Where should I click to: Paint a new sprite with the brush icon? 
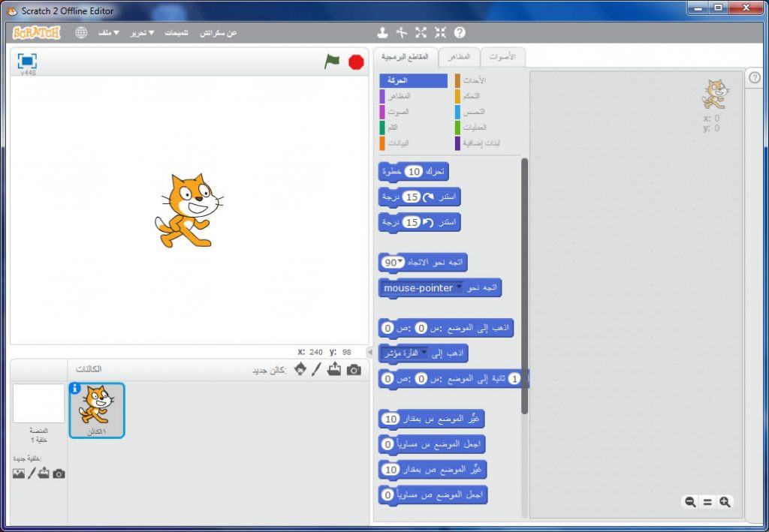tap(316, 369)
